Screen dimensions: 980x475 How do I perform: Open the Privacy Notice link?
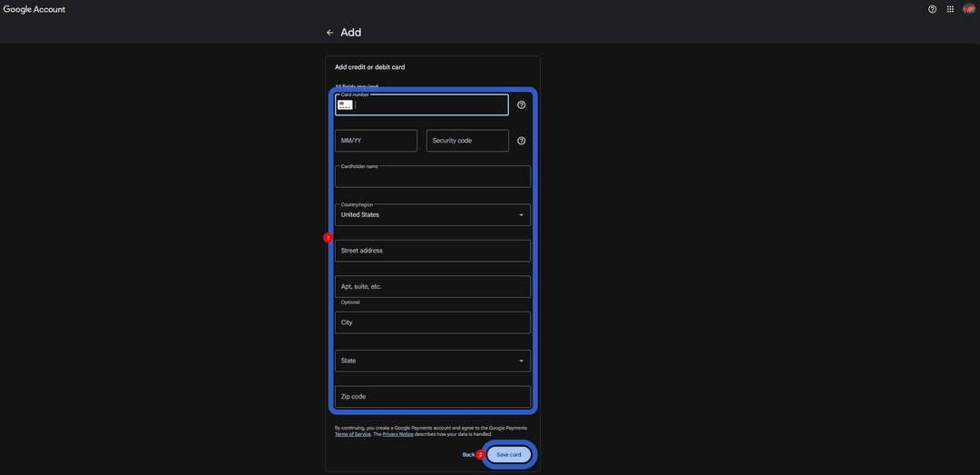click(x=398, y=434)
